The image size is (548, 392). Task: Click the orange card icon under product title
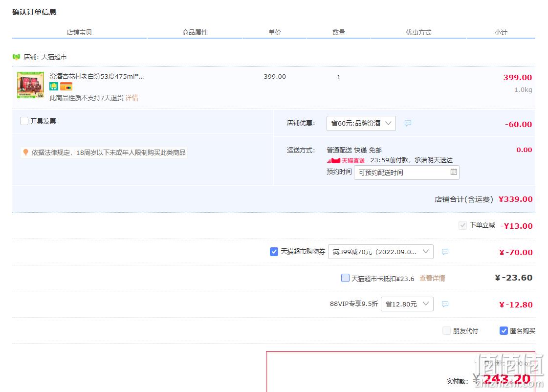coord(66,87)
